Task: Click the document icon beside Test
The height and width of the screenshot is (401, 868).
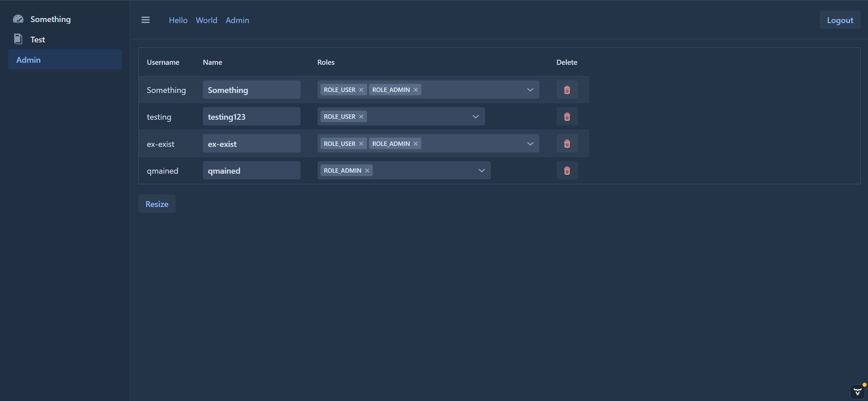Action: point(18,39)
